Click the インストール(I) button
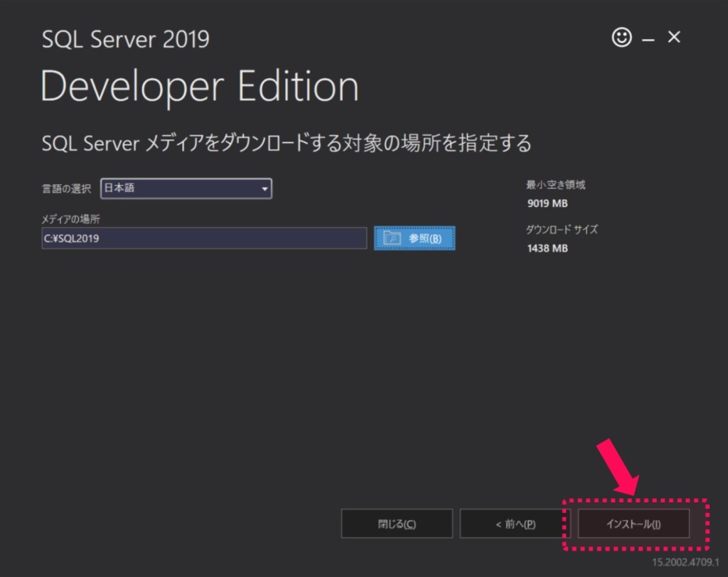This screenshot has height=577, width=728. pos(633,524)
